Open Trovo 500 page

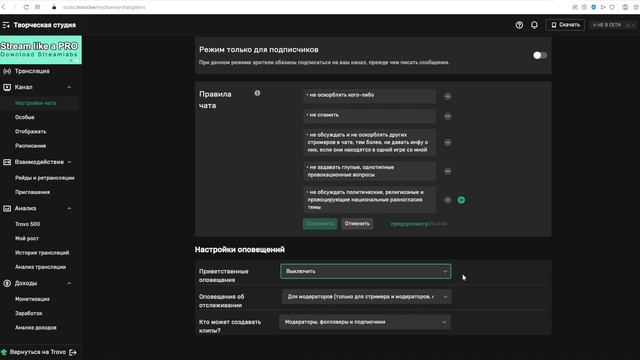tap(27, 224)
